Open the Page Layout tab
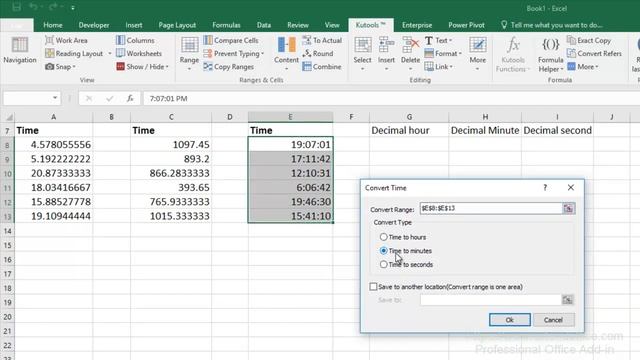The width and height of the screenshot is (640, 360). coord(177,25)
